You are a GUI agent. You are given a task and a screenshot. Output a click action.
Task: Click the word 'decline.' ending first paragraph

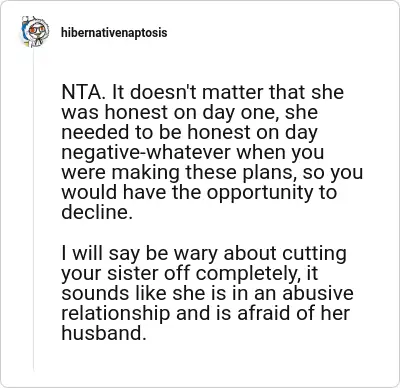click(97, 212)
